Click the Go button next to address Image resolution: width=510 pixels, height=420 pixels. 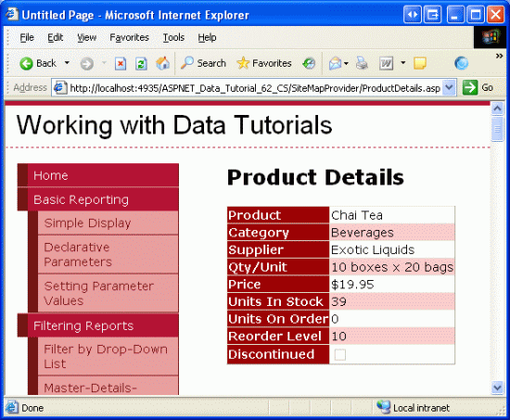pos(478,87)
